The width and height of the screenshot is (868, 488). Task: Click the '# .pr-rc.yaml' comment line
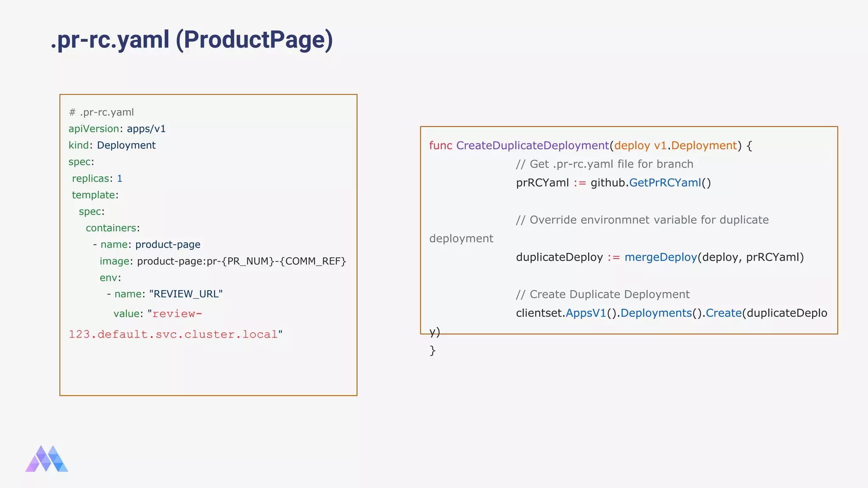(101, 112)
